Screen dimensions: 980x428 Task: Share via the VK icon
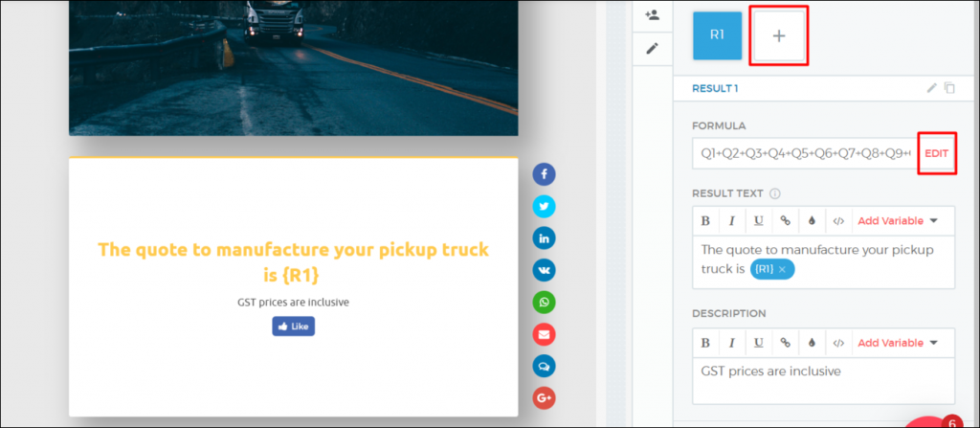coord(544,270)
